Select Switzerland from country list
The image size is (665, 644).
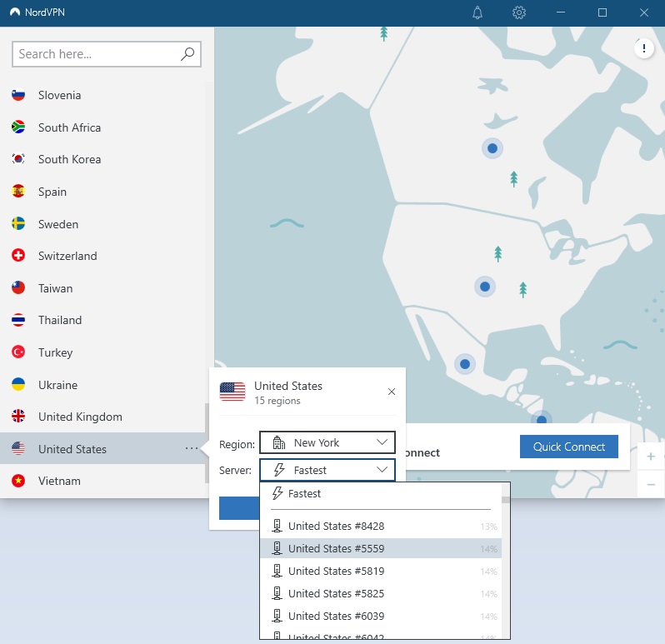(102, 255)
